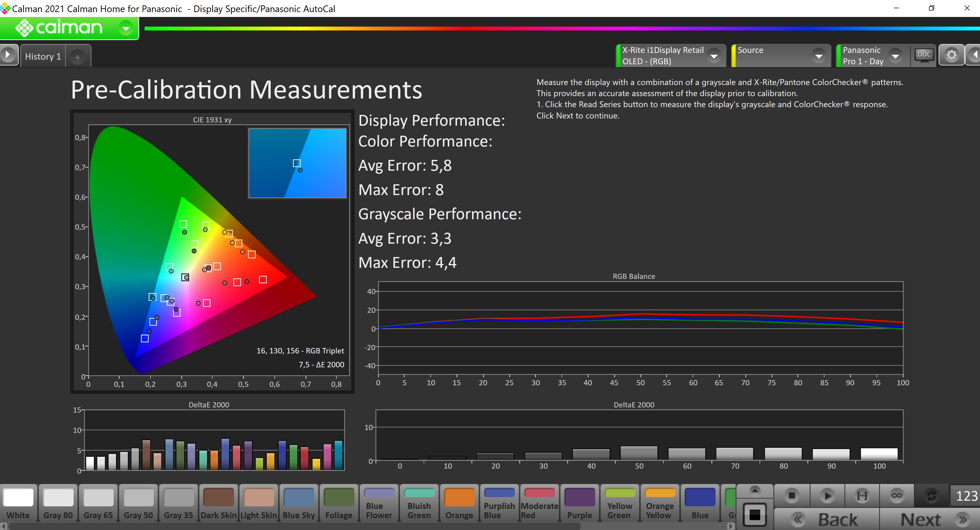Open the Calman main menu dropdown arrow
Screen dimensions: 980x530
[x=126, y=28]
